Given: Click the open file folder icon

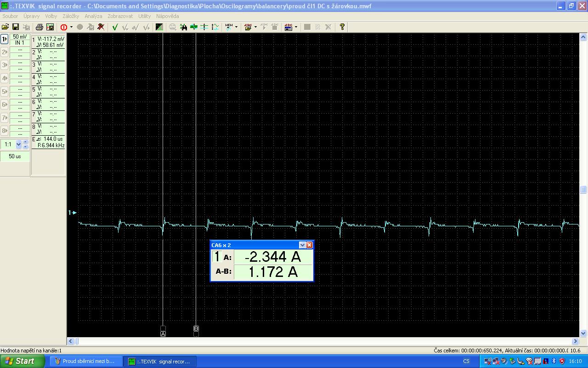Looking at the screenshot, I should (x=6, y=27).
